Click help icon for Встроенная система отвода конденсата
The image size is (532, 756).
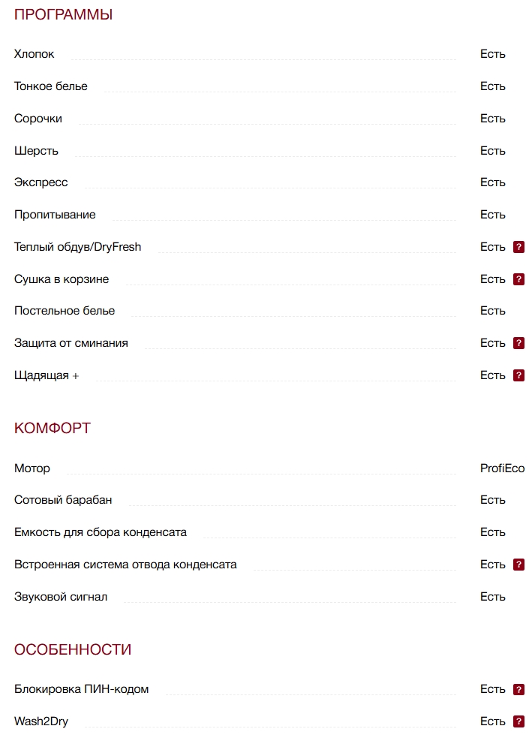(518, 565)
